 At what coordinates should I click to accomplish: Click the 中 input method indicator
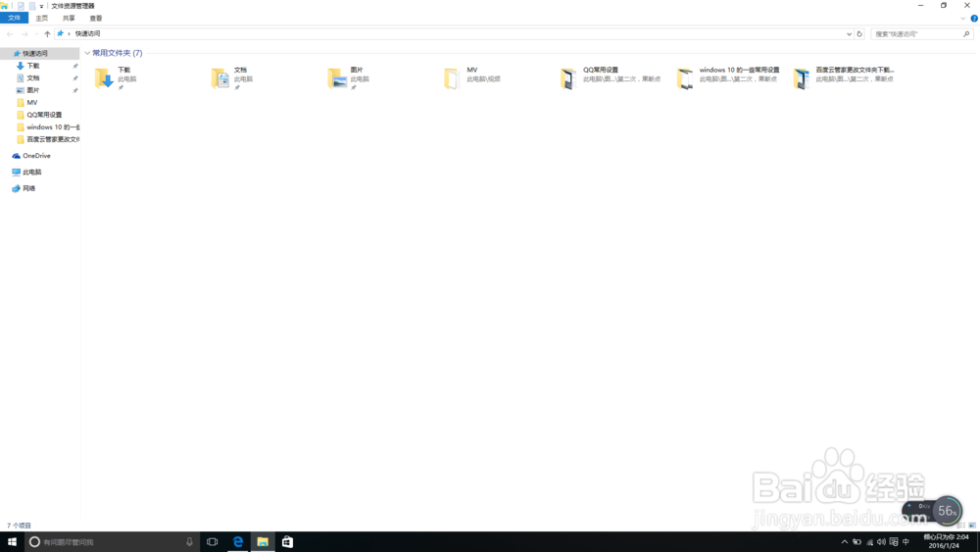(x=906, y=542)
